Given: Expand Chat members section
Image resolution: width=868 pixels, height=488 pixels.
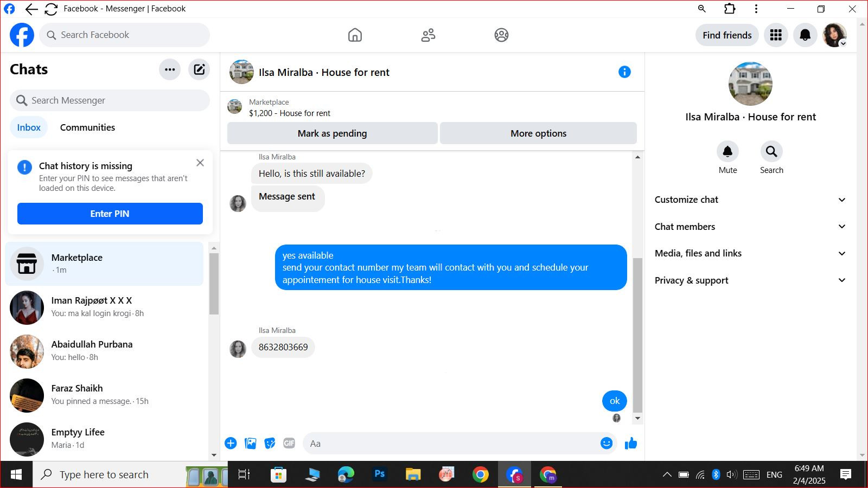Looking at the screenshot, I should pyautogui.click(x=750, y=227).
